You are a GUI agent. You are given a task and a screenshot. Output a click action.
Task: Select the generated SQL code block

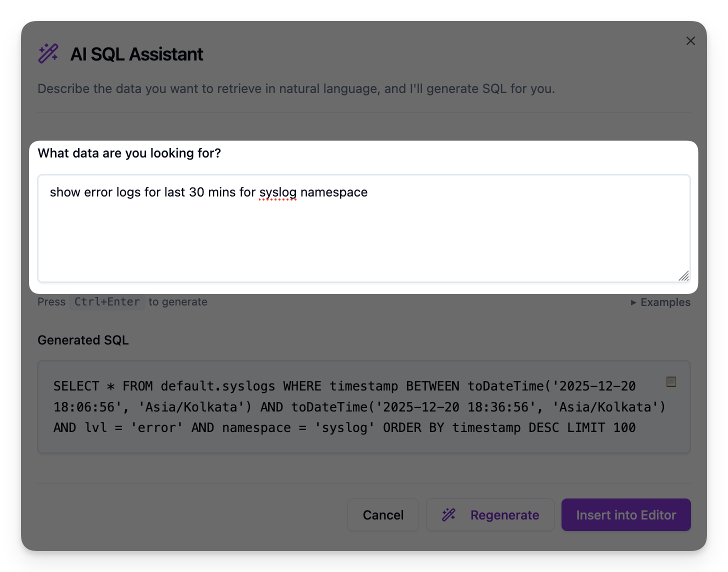(x=364, y=406)
